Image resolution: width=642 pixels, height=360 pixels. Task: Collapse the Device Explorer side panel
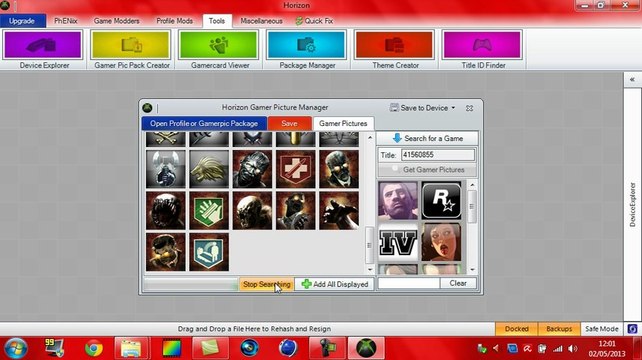click(x=633, y=79)
